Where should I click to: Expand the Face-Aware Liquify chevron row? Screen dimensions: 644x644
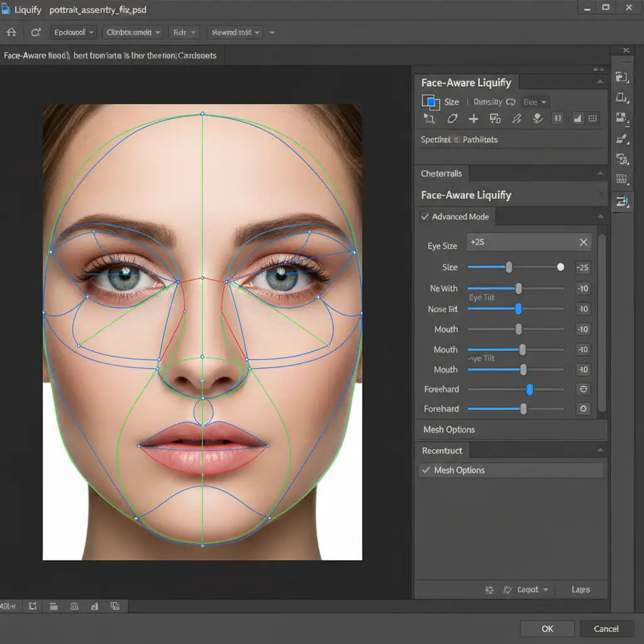click(600, 195)
